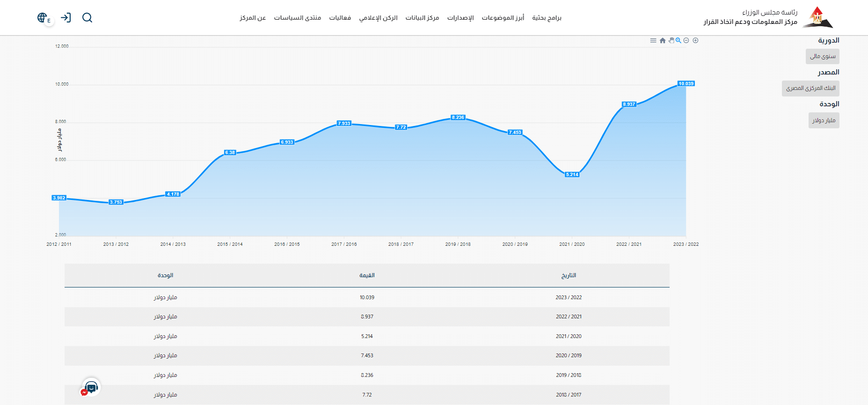
Task: Switch language using the globe icon
Action: [43, 18]
